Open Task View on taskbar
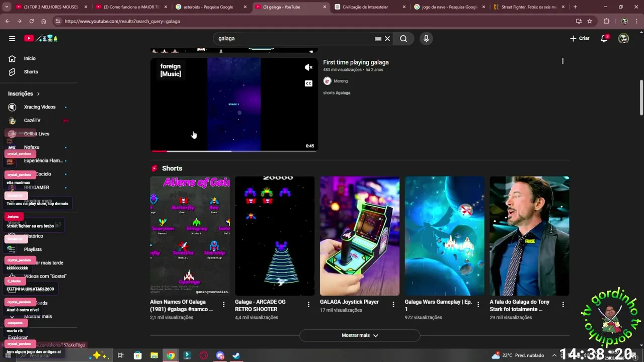 121,355
